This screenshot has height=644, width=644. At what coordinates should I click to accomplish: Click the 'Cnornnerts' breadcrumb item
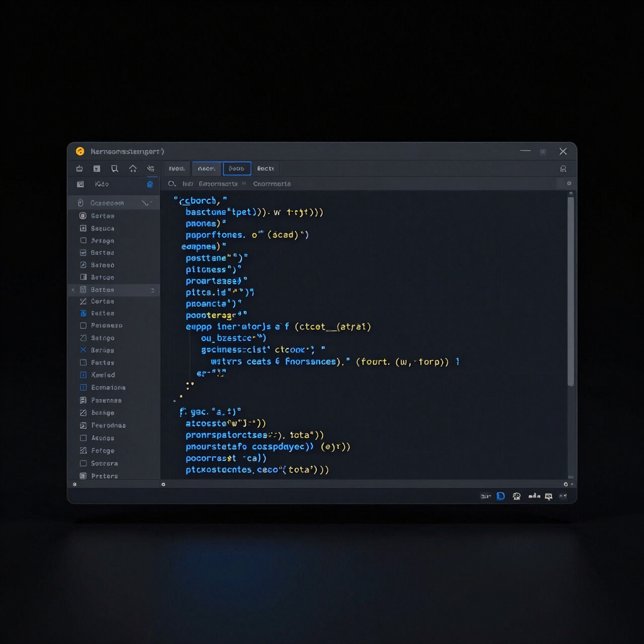[272, 184]
